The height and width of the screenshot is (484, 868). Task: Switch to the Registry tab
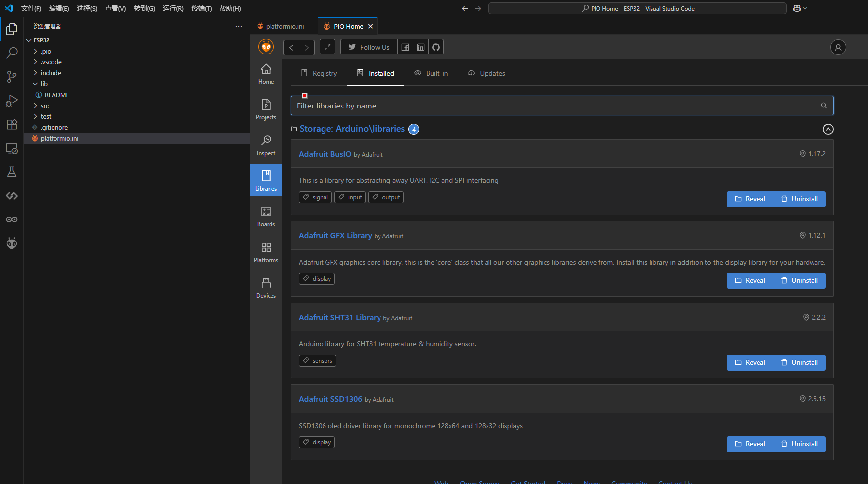click(x=319, y=73)
